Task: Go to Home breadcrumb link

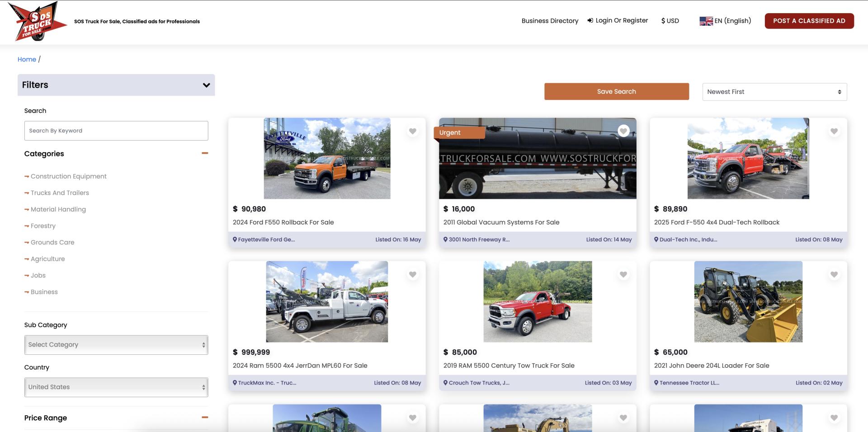Action: click(x=27, y=59)
